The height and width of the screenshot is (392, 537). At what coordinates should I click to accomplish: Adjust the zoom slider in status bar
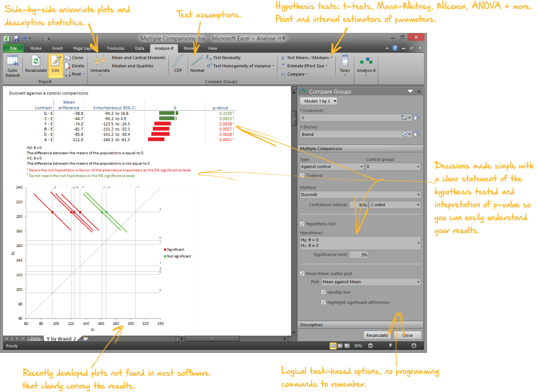pyautogui.click(x=390, y=346)
